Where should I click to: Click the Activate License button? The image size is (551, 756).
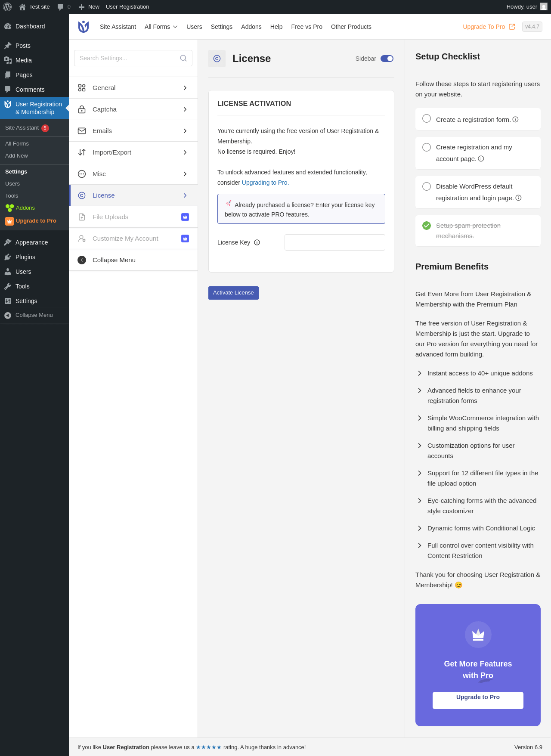pos(233,293)
